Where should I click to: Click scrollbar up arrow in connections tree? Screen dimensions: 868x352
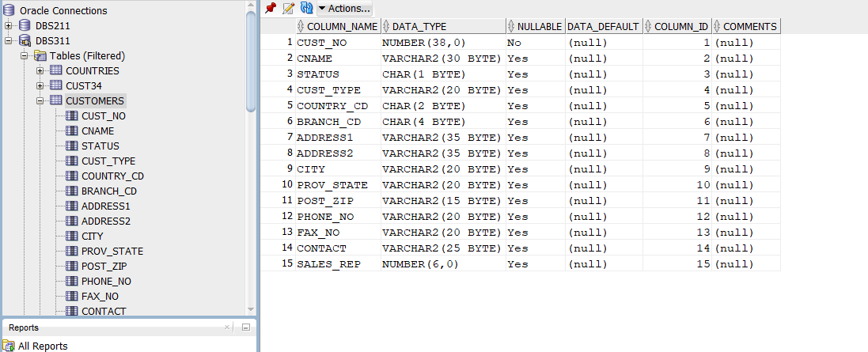tap(251, 5)
